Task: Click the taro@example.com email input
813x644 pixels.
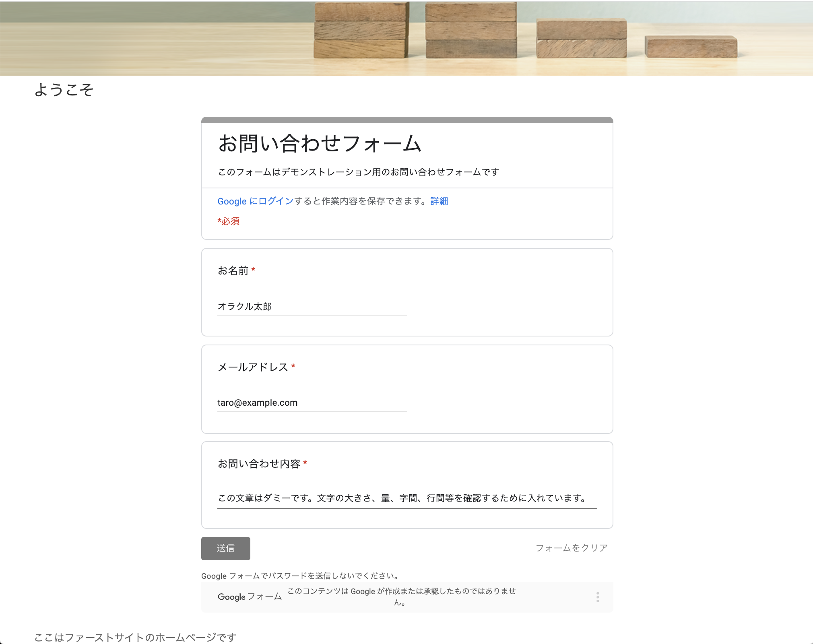Action: [x=312, y=403]
